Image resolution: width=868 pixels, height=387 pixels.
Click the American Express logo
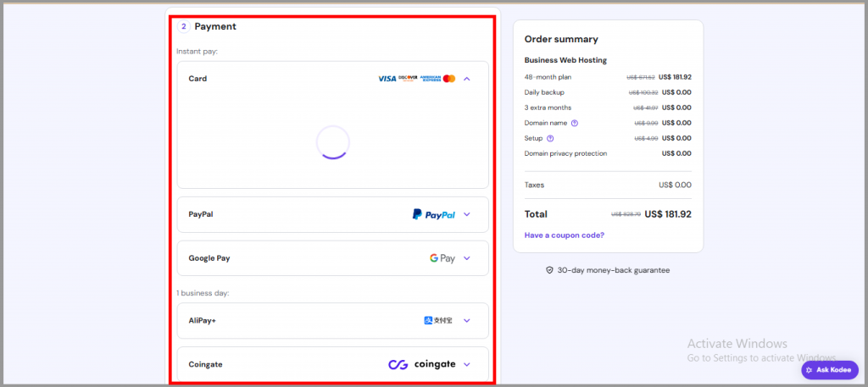[430, 79]
